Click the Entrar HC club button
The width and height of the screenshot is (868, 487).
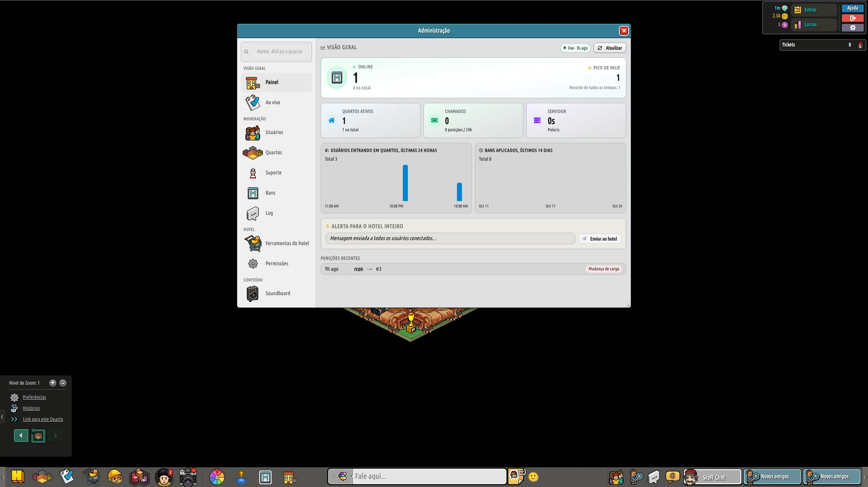814,10
